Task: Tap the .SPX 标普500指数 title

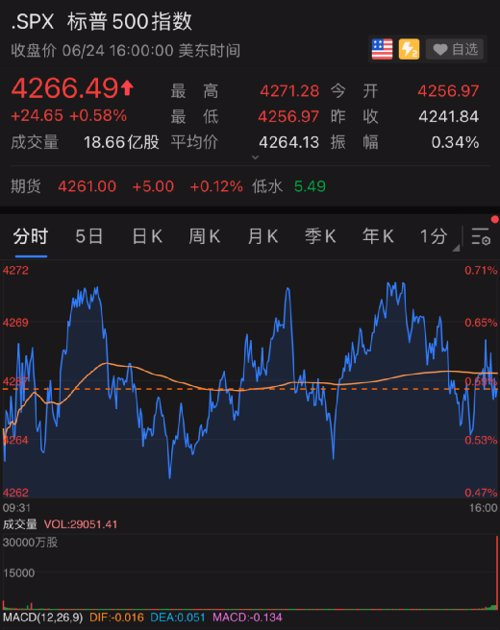Action: (x=101, y=22)
